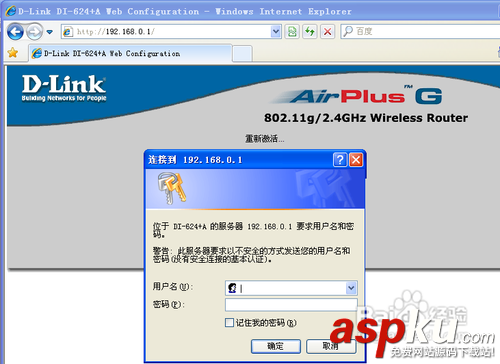Click the browser Forward arrow button
The width and height of the screenshot is (500, 364).
click(34, 32)
